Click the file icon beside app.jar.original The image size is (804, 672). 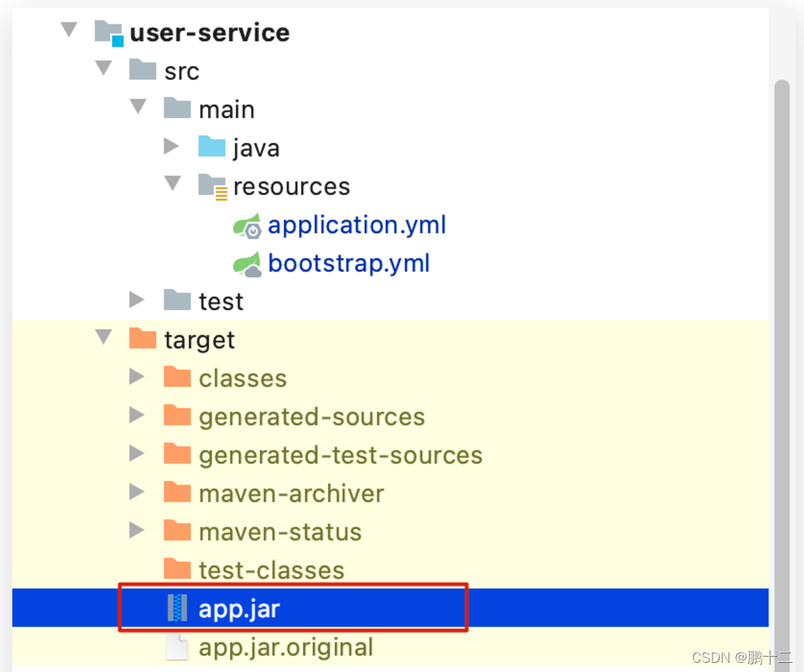tap(176, 647)
